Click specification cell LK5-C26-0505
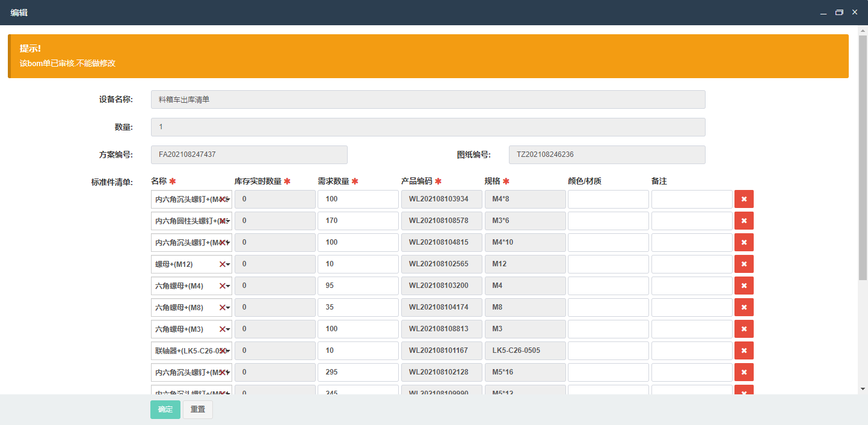Image resolution: width=868 pixels, height=425 pixels. click(525, 350)
